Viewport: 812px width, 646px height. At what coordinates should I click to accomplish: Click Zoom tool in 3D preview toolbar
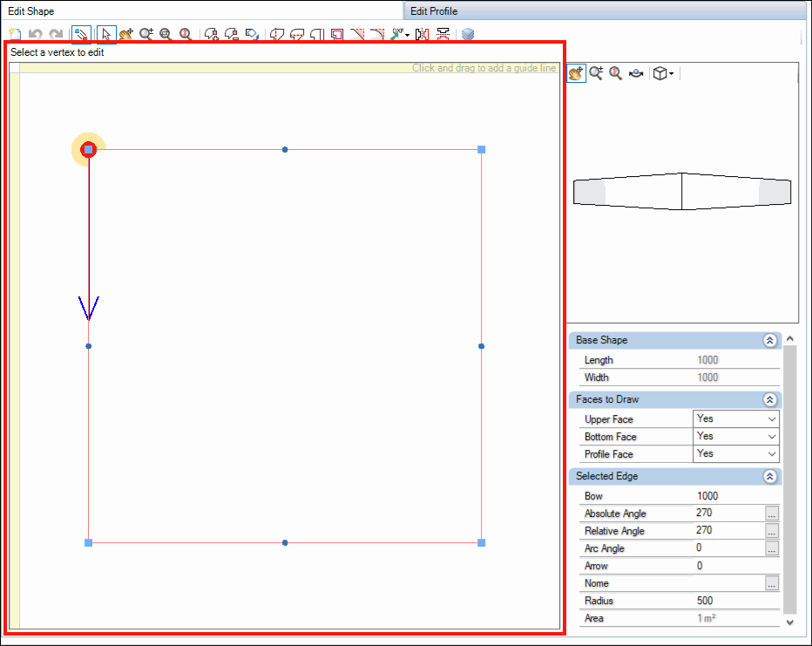tap(596, 73)
